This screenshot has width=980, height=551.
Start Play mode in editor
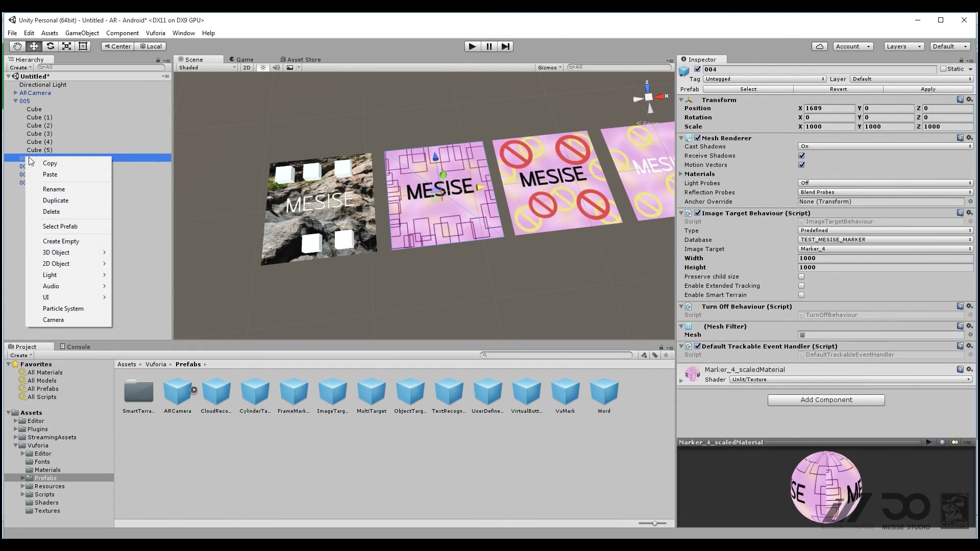(x=472, y=46)
